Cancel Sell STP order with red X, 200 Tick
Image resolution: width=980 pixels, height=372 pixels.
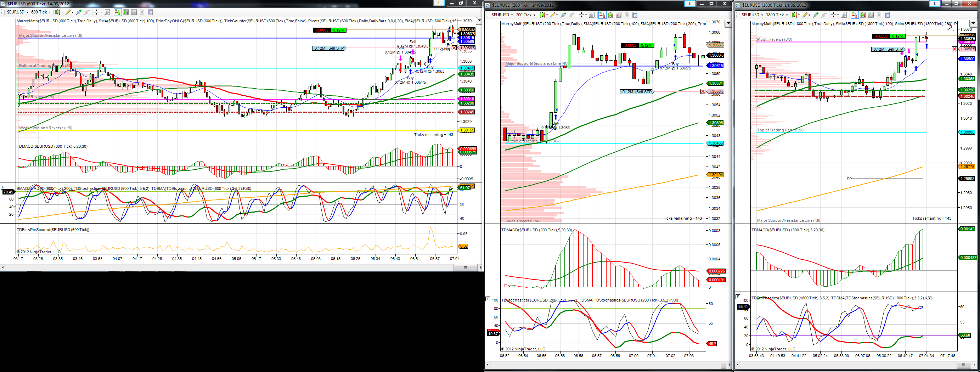[x=703, y=92]
